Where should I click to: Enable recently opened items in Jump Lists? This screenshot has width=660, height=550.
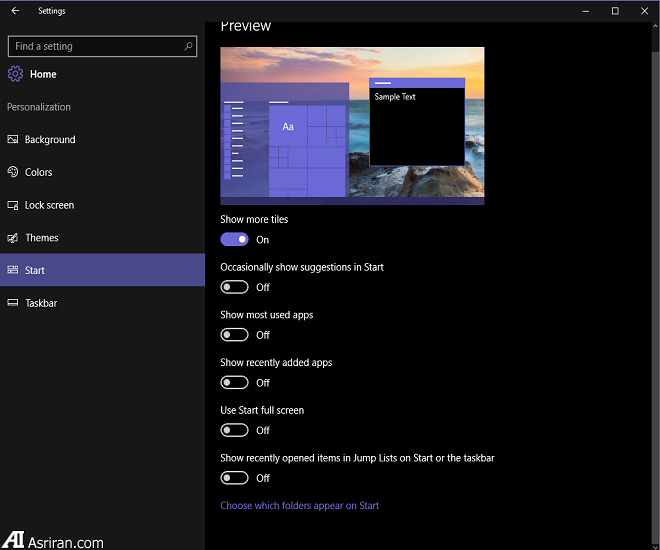click(234, 478)
